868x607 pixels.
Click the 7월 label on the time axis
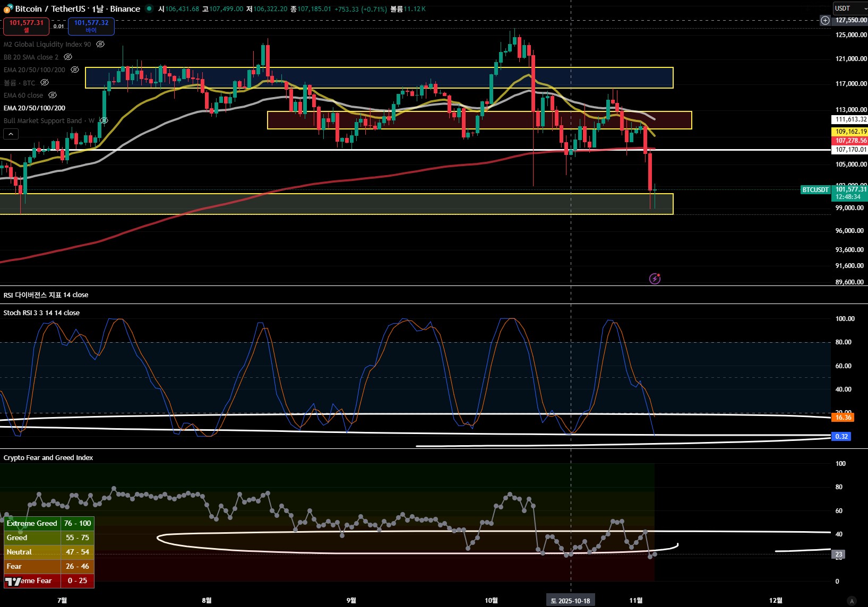[x=62, y=601]
